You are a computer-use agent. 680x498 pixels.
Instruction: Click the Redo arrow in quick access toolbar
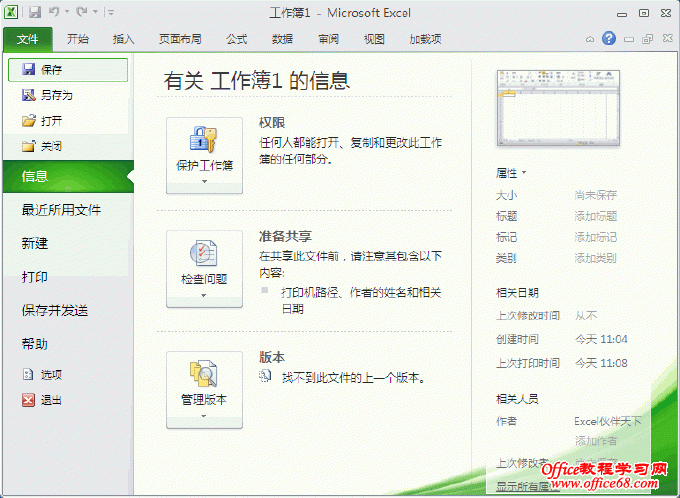click(82, 12)
